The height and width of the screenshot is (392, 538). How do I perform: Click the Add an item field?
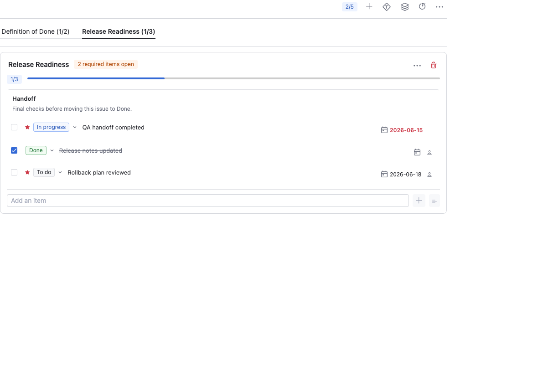208,201
